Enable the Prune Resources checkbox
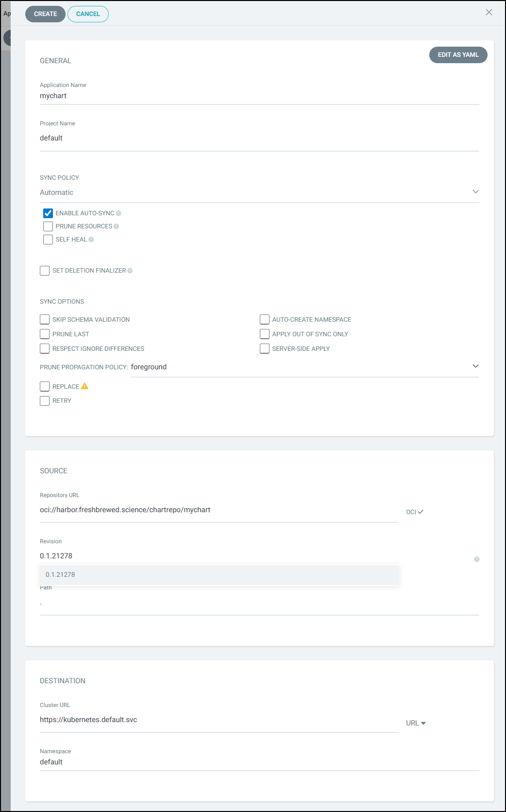506x812 pixels. pyautogui.click(x=48, y=226)
